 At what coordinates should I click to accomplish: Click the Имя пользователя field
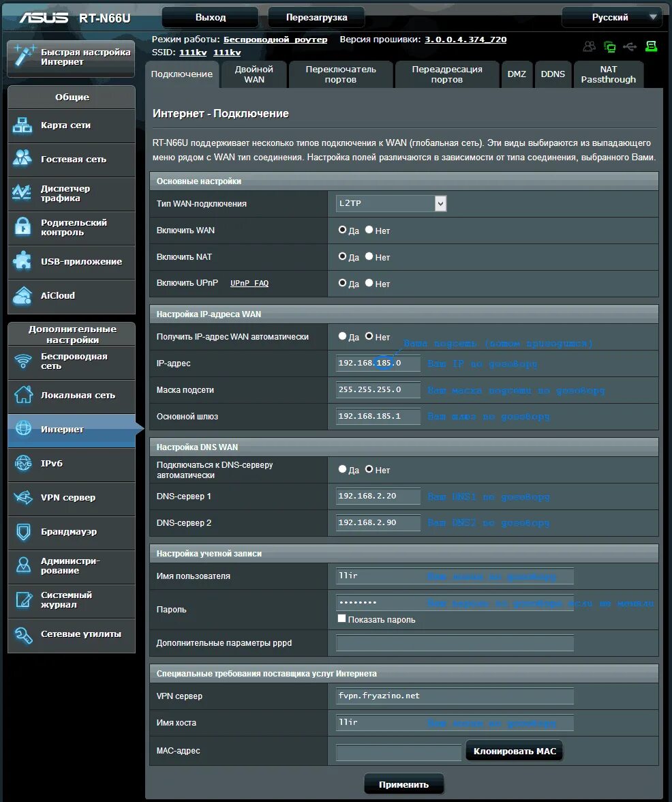[x=455, y=576]
